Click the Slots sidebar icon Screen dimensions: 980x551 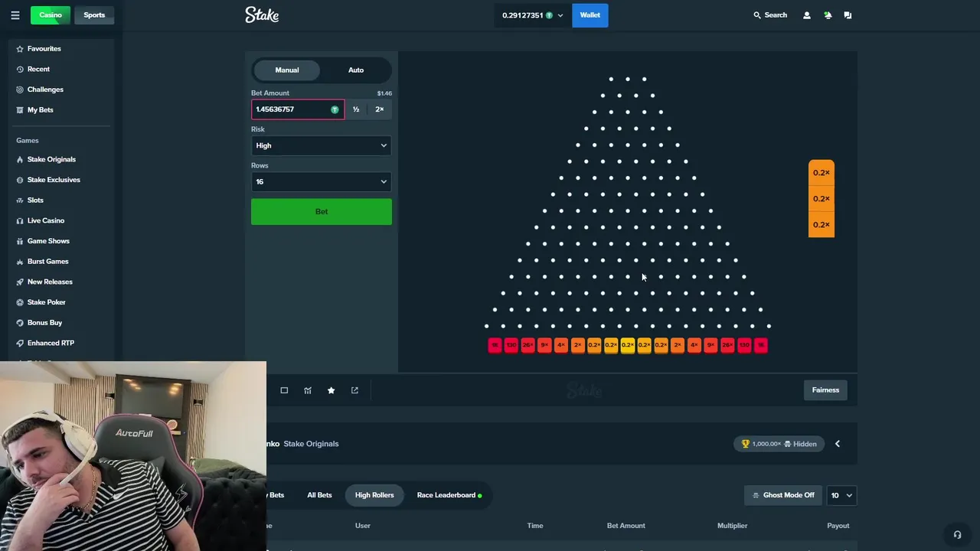20,201
